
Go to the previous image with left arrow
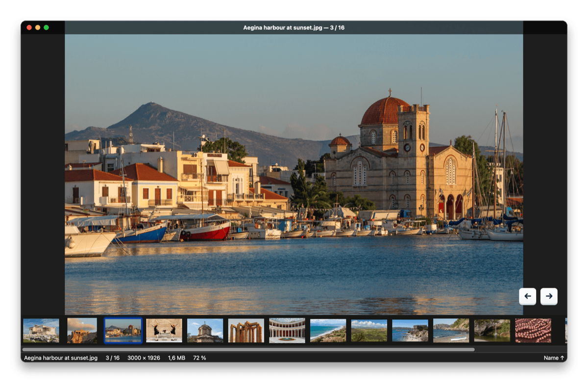[x=527, y=296]
